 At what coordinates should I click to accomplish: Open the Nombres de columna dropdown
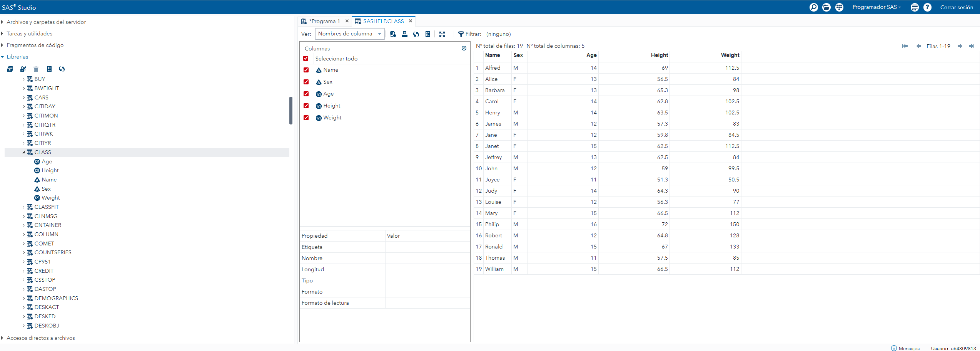click(349, 34)
